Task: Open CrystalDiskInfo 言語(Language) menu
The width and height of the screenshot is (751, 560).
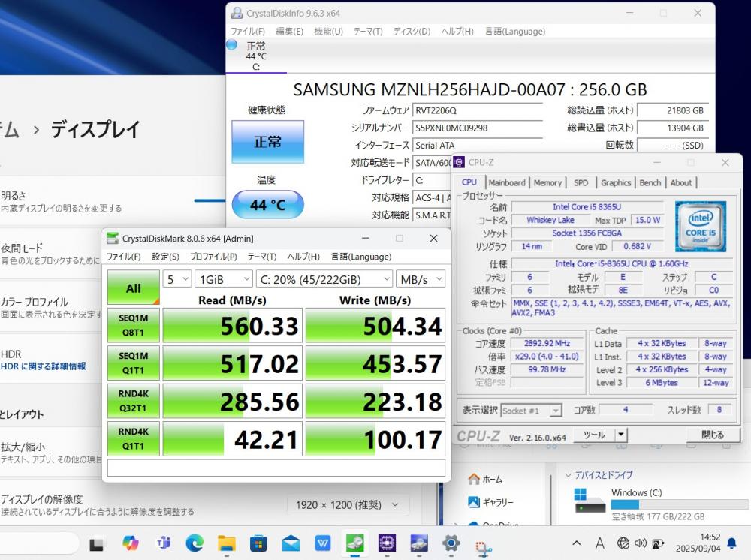Action: point(515,31)
